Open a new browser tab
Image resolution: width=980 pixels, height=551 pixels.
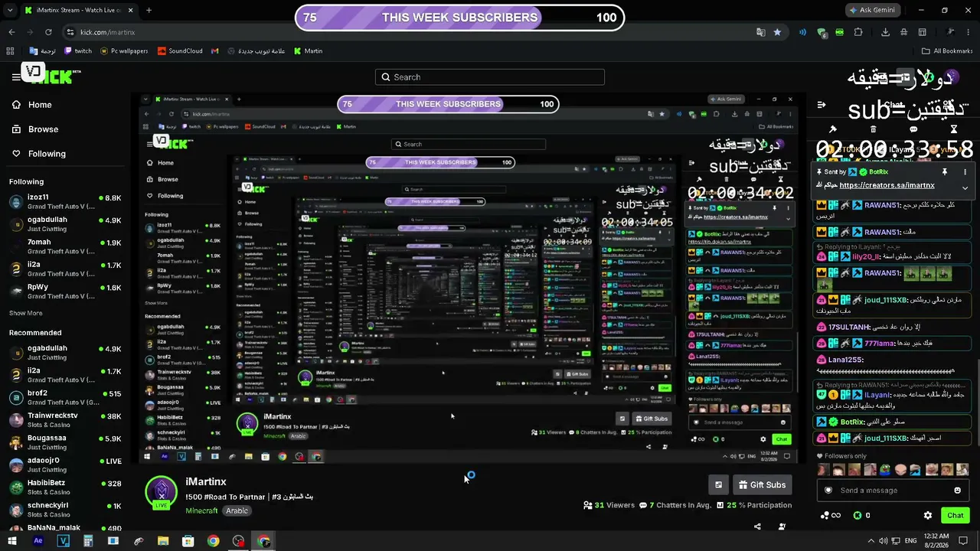pyautogui.click(x=149, y=10)
